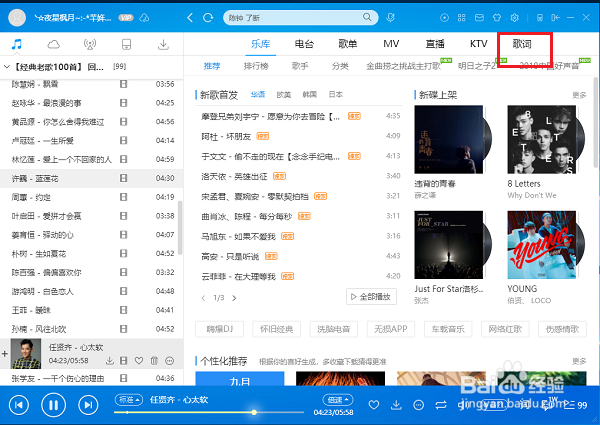Collapse panel with the arrow-to-bar icon

(555, 18)
